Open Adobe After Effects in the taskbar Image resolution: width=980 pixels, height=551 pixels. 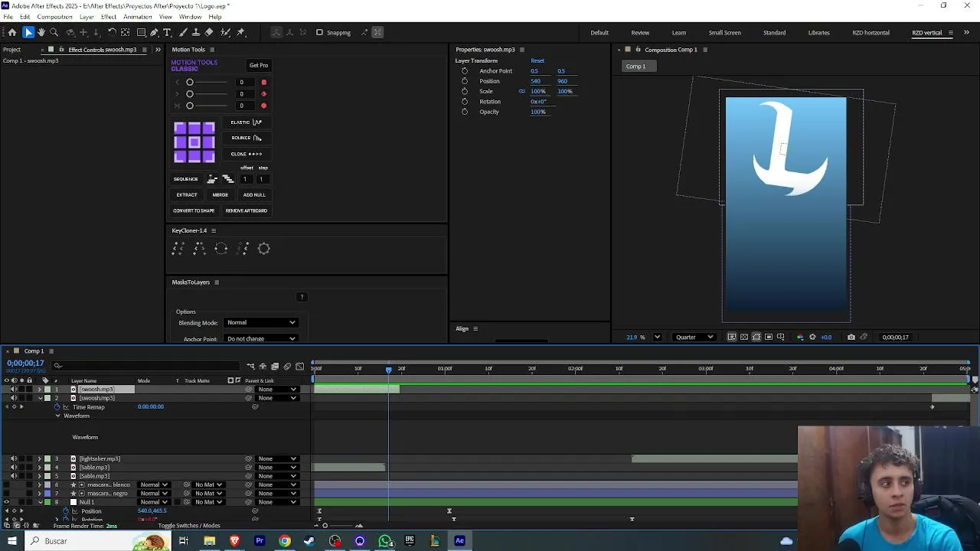tap(459, 541)
